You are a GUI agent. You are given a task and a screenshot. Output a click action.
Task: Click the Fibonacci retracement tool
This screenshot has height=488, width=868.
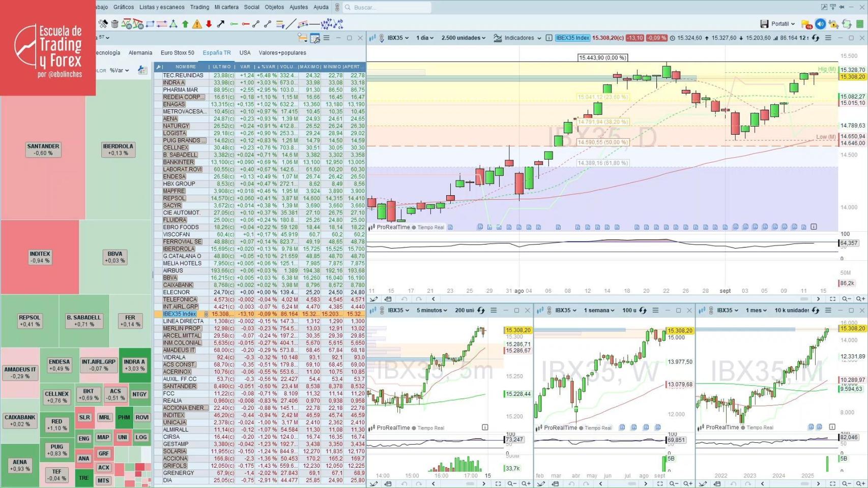(280, 24)
